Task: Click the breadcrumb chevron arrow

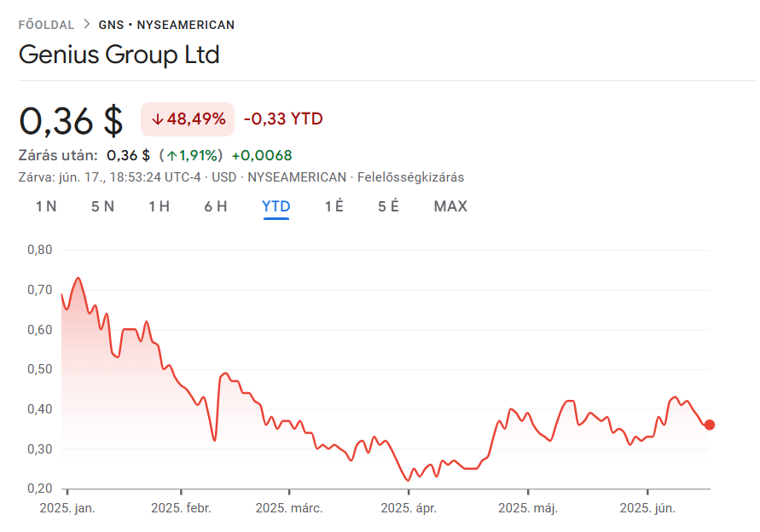Action: [87, 24]
